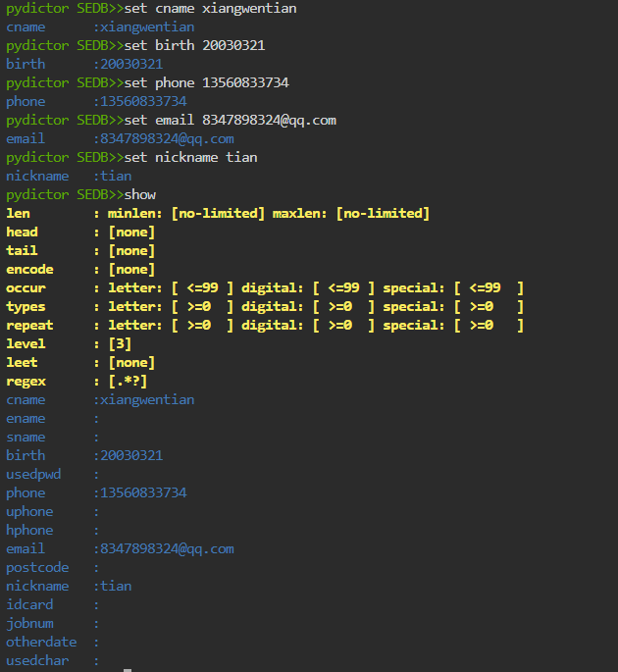The width and height of the screenshot is (618, 672).
Task: Select the command 'set email 8347898324@qq.com'
Action: pyautogui.click(x=230, y=120)
